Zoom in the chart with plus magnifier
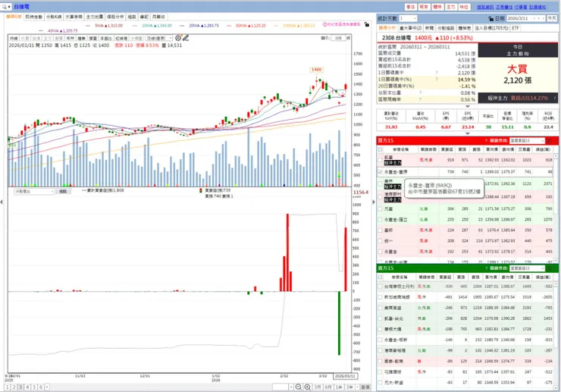Screen dimensions: 561x392 tap(307, 387)
